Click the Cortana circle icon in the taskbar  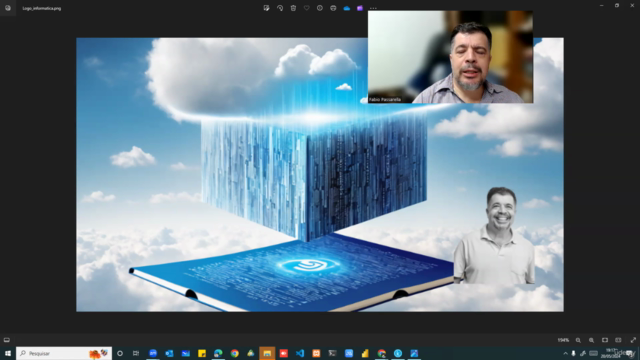click(x=120, y=353)
